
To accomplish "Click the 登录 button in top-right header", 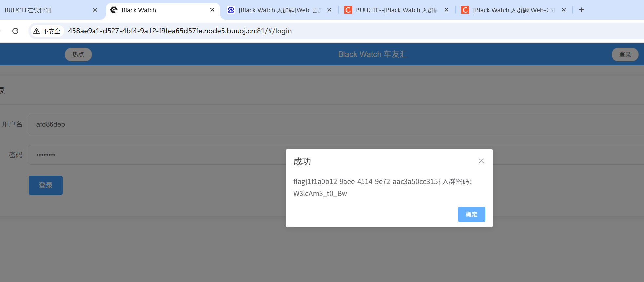I will (625, 54).
